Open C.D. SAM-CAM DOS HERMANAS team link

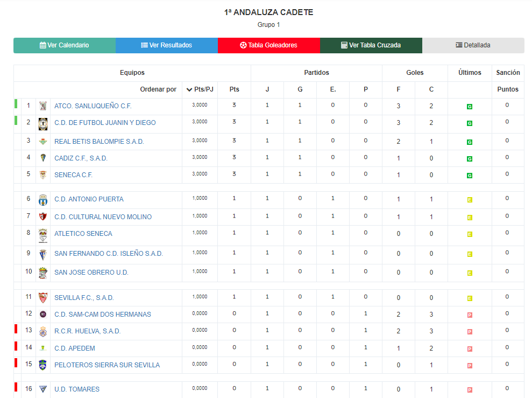(102, 315)
